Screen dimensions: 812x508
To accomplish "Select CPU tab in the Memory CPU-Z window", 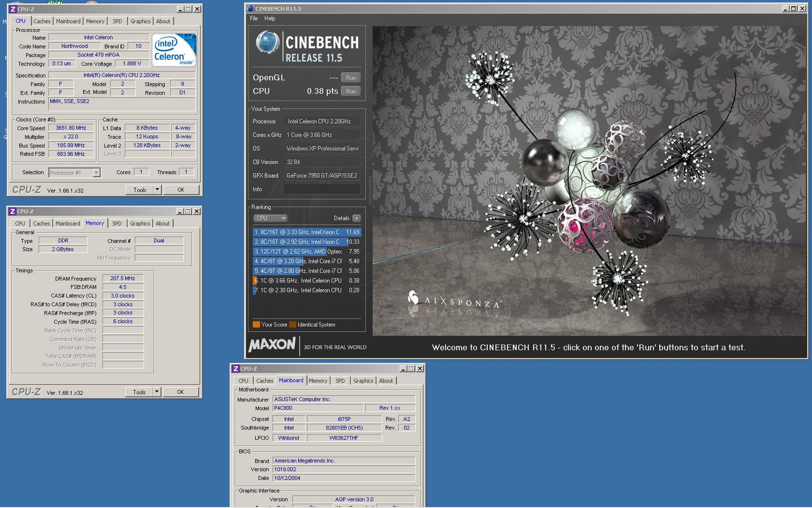I will (20, 224).
